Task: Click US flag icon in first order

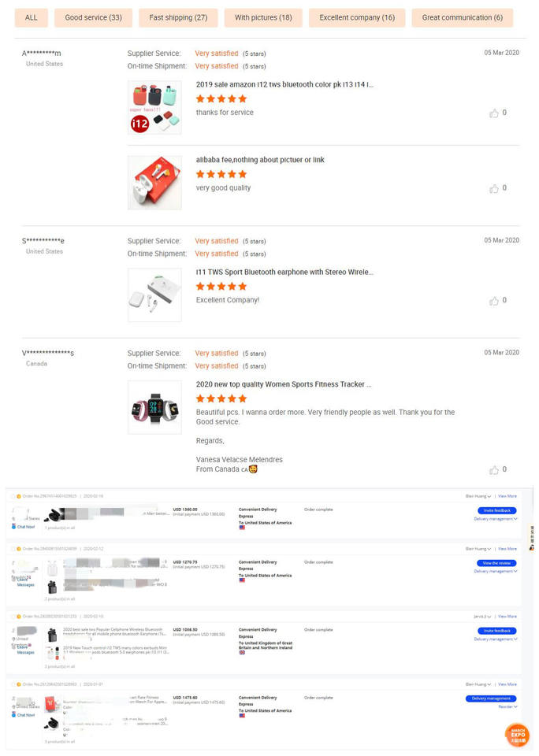Action: [x=242, y=528]
